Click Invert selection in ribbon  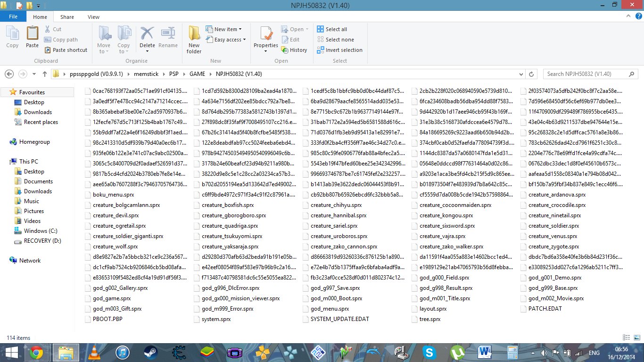click(339, 50)
